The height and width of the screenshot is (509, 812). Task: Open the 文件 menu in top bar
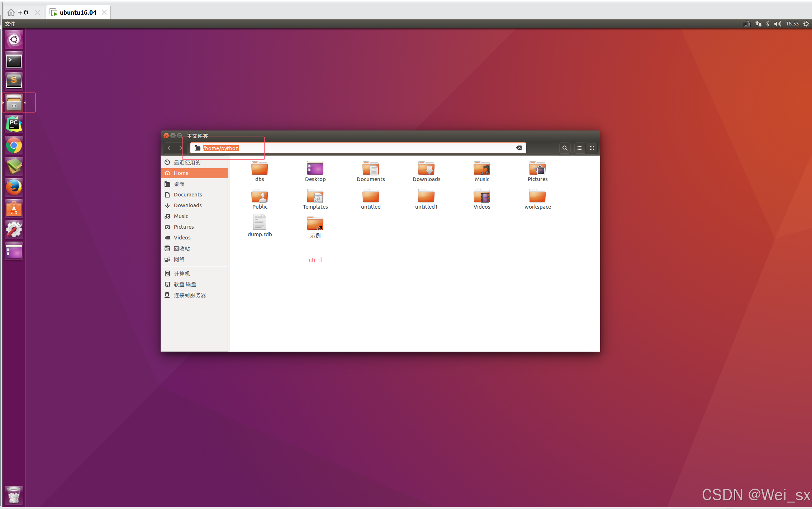[10, 24]
